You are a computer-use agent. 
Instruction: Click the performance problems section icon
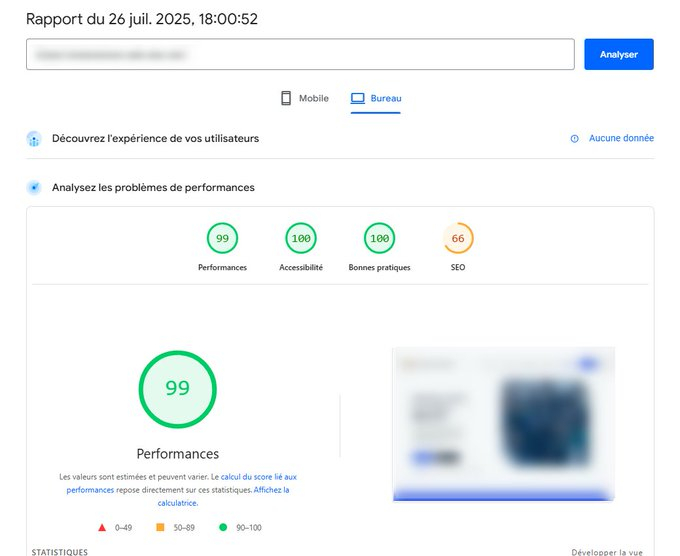[34, 187]
